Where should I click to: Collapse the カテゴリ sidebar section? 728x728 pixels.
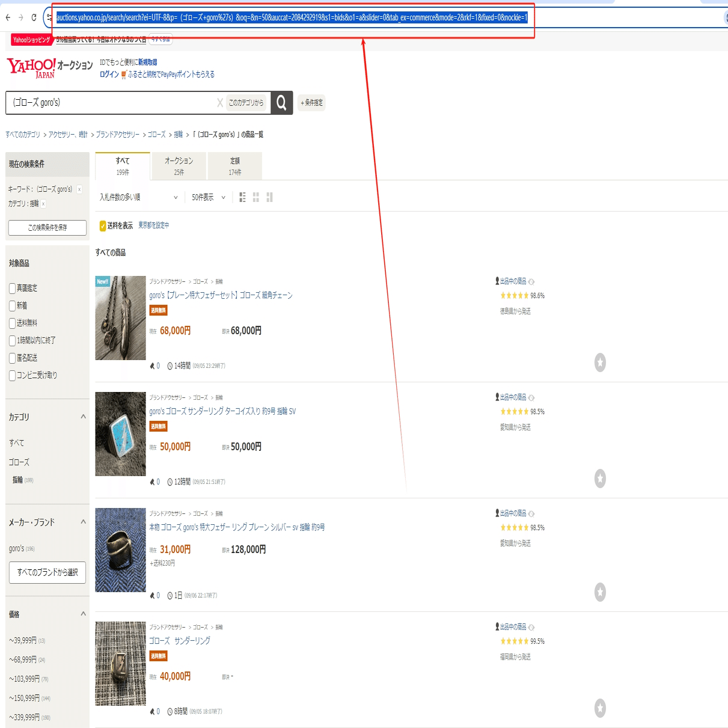(83, 417)
